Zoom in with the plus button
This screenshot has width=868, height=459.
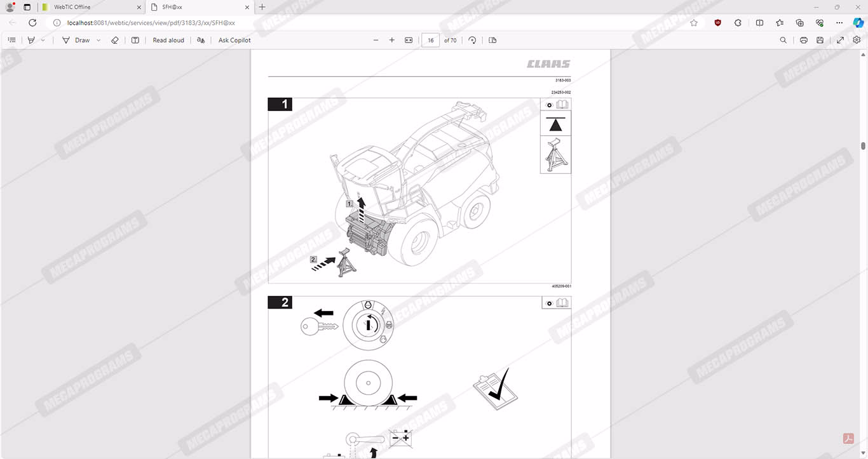[392, 40]
